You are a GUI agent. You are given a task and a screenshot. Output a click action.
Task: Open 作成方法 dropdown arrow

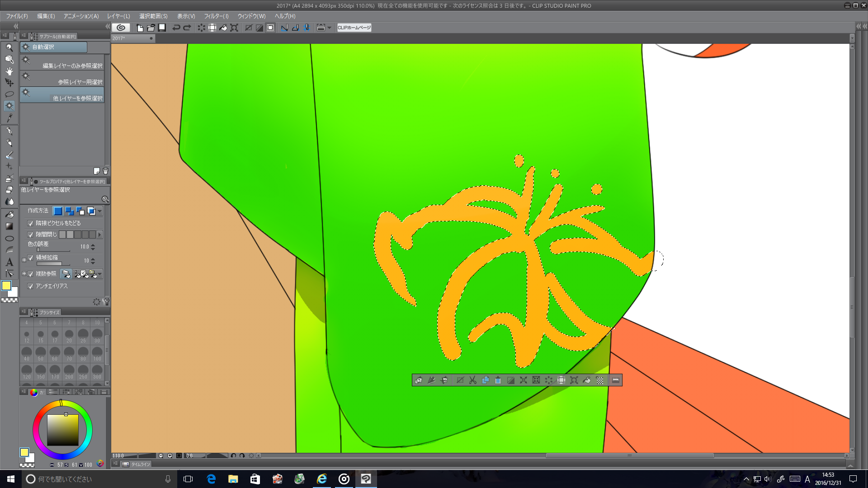(x=100, y=211)
